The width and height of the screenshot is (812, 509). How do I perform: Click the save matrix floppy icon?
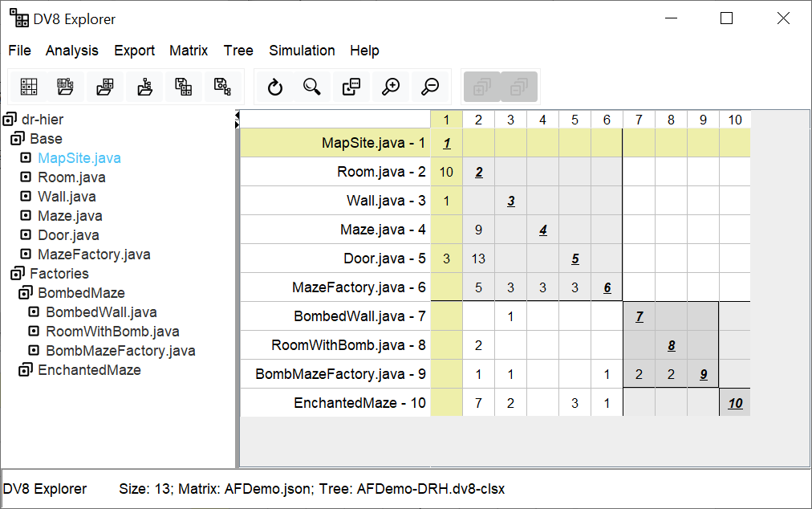tap(183, 87)
